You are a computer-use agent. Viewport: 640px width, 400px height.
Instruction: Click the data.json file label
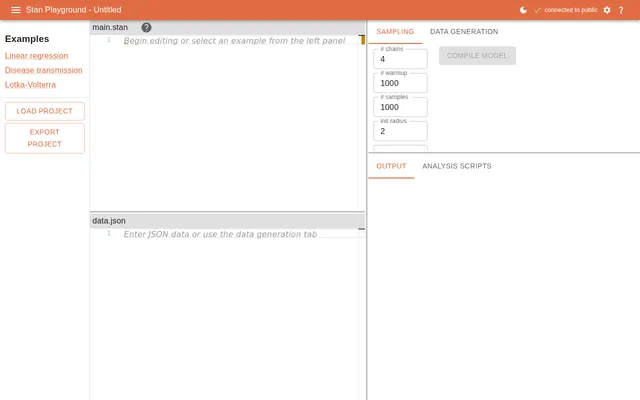[x=109, y=221]
